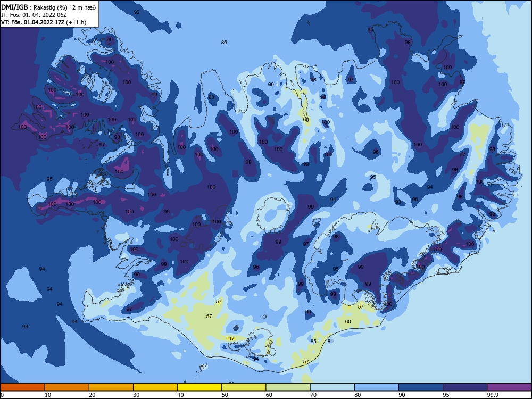Click the 10–20% orange legend swatch
This screenshot has width=532, height=399.
[x=67, y=387]
